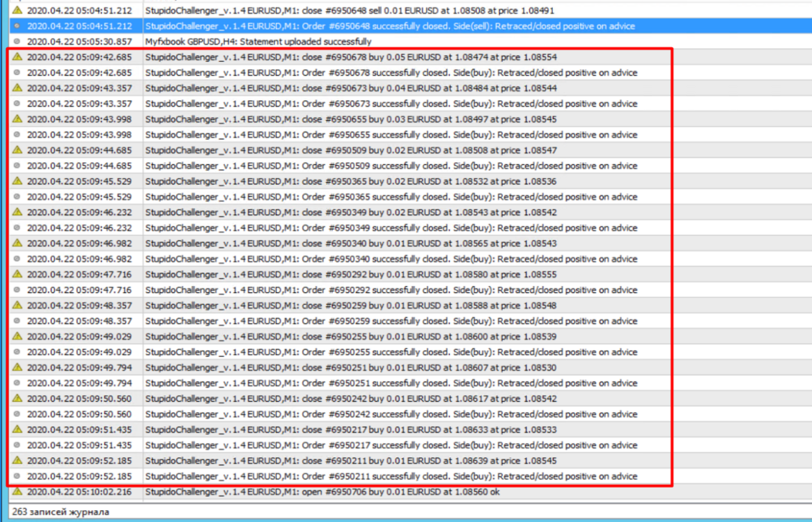Select message 'close #6950259 buy 0.01 EURUSD'

[351, 306]
